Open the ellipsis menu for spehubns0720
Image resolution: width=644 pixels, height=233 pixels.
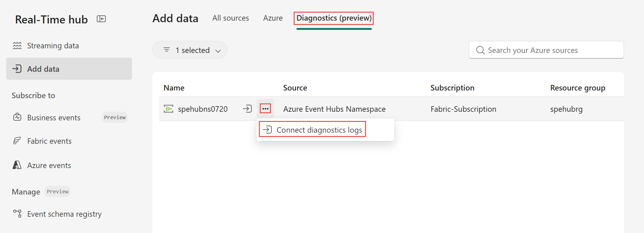(x=265, y=109)
